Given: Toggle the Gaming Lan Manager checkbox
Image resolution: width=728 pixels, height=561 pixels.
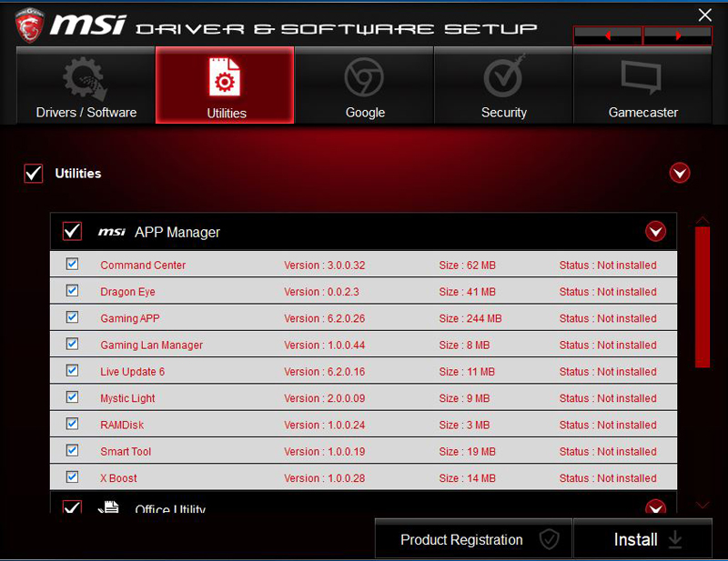Looking at the screenshot, I should pyautogui.click(x=72, y=344).
